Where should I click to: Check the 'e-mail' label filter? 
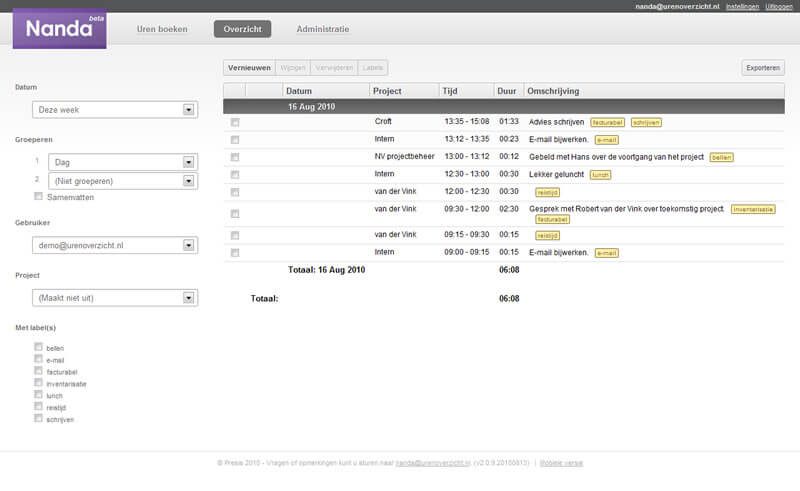[x=38, y=359]
